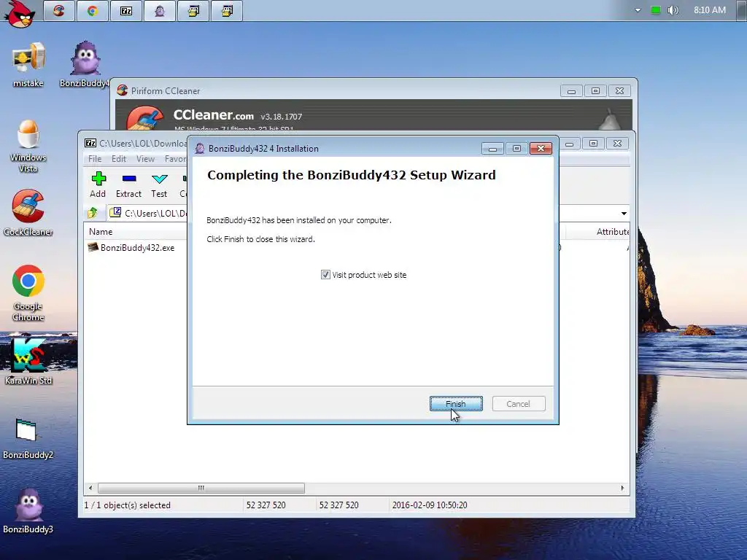The height and width of the screenshot is (560, 747).
Task: Click the volume speaker tray icon
Action: 673,10
